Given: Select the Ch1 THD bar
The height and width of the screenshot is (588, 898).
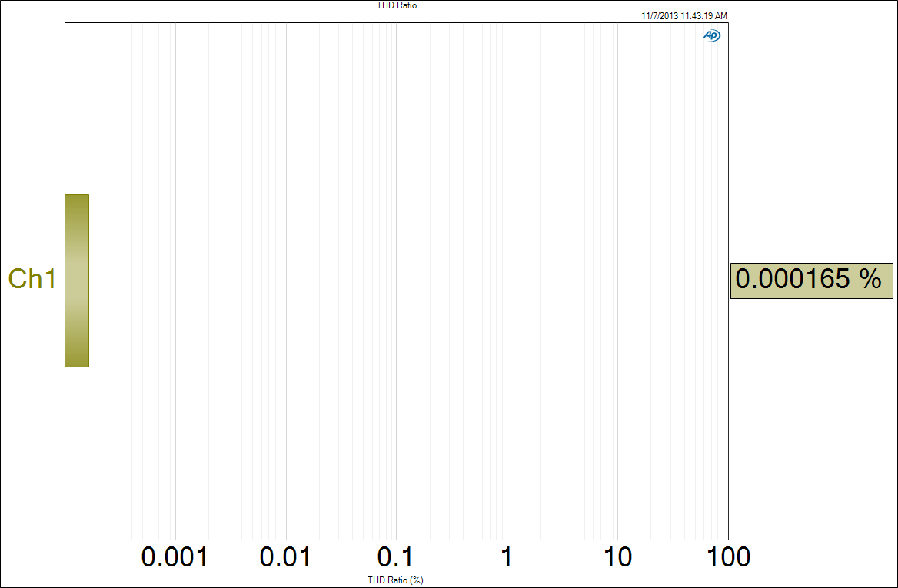Looking at the screenshot, I should 77,281.
